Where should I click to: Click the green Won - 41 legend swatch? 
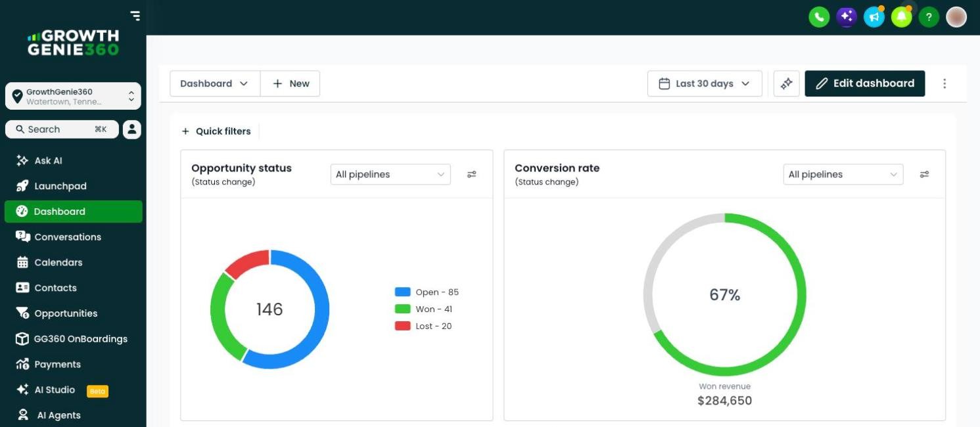click(x=403, y=309)
